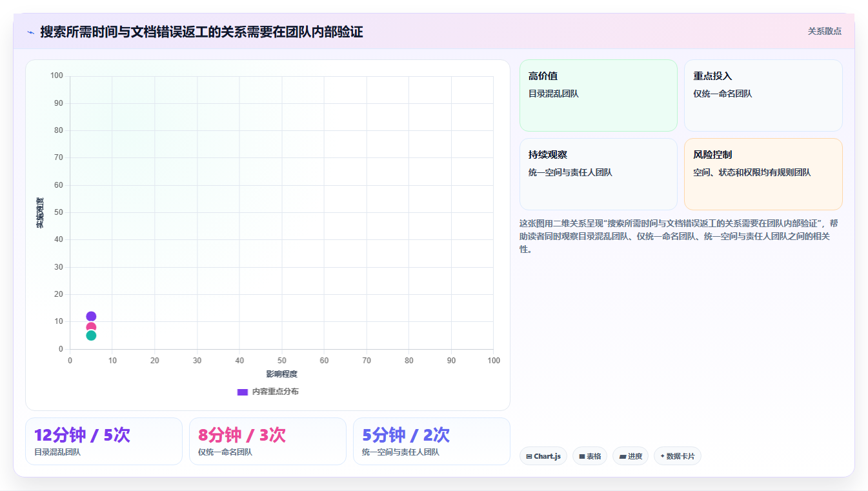Click the y-axis tick value 100

click(57, 75)
